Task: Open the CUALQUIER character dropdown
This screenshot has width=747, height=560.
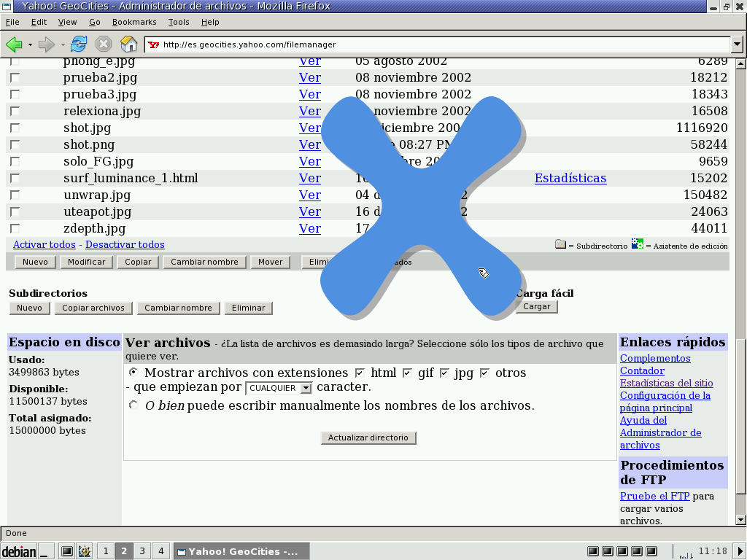Action: point(279,388)
